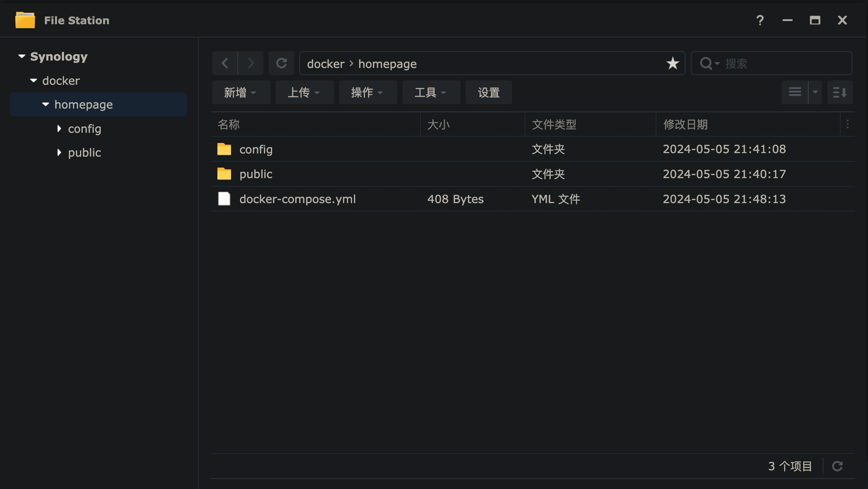The height and width of the screenshot is (489, 868).
Task: Favorite this path with the star icon
Action: coord(672,63)
